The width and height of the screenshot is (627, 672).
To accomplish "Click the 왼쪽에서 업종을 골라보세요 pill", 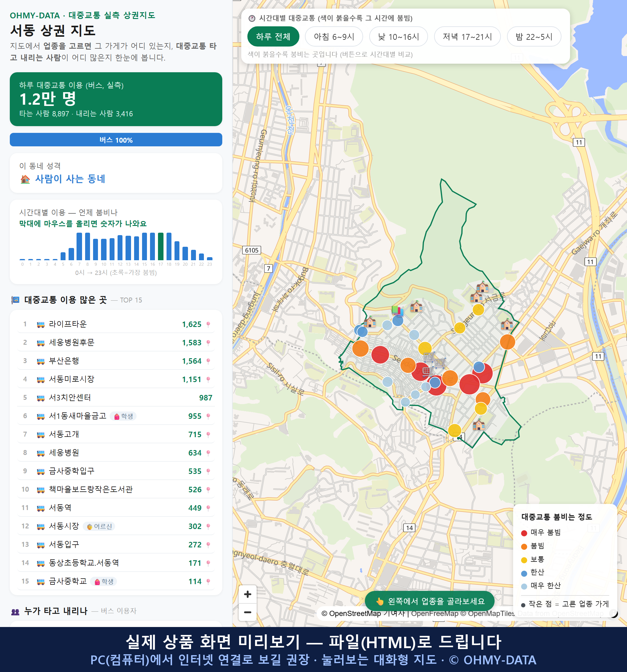I will coord(430,601).
